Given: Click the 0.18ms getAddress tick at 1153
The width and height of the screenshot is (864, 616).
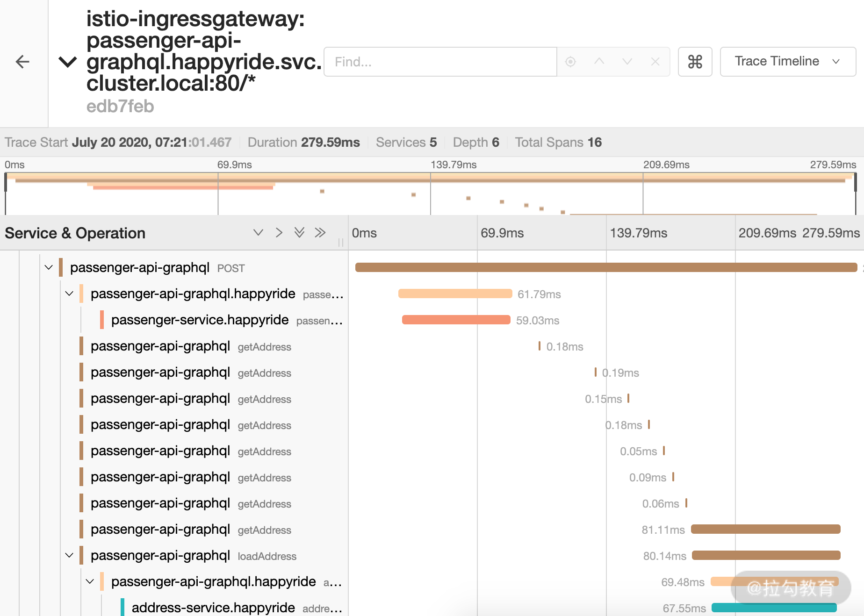Looking at the screenshot, I should (x=539, y=346).
